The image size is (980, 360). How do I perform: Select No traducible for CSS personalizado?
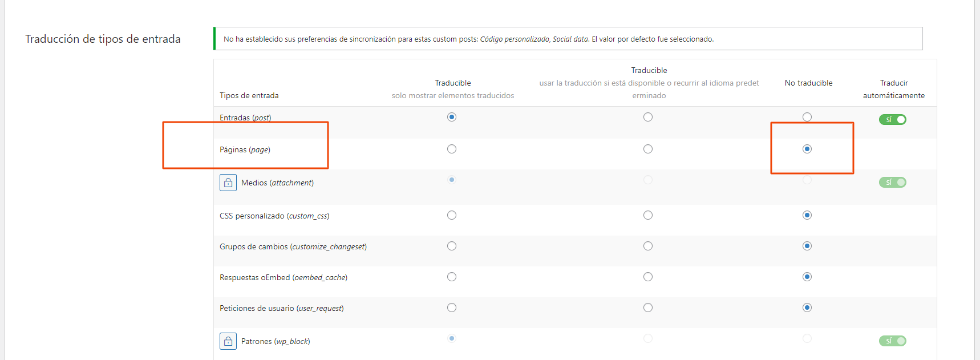(807, 215)
